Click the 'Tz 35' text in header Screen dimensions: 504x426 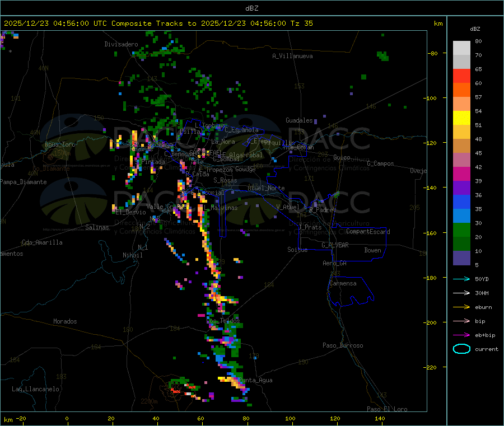[x=301, y=24]
